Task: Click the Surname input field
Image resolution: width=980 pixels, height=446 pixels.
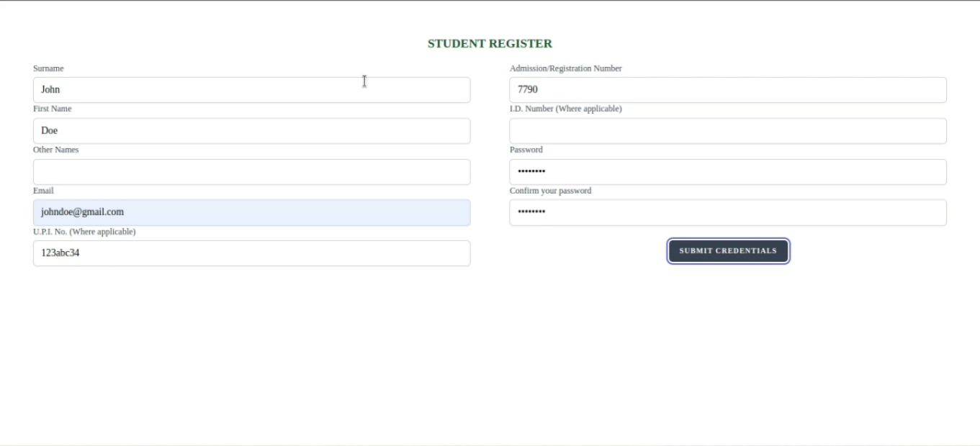Action: [x=251, y=89]
